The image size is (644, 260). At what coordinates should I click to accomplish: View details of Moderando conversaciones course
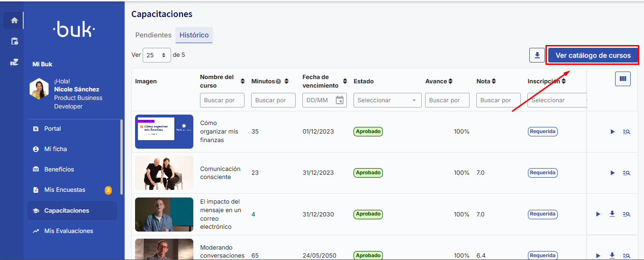(626, 256)
